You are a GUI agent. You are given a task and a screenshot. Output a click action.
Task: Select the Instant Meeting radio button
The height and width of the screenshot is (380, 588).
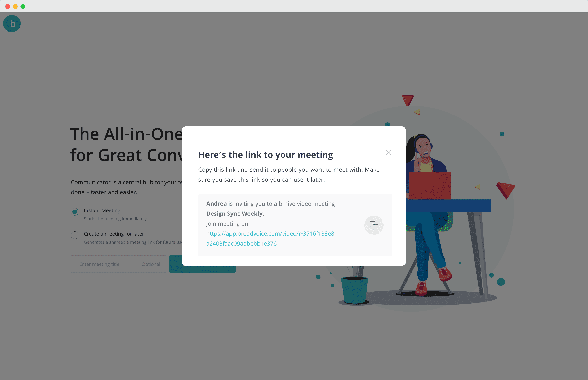point(75,212)
